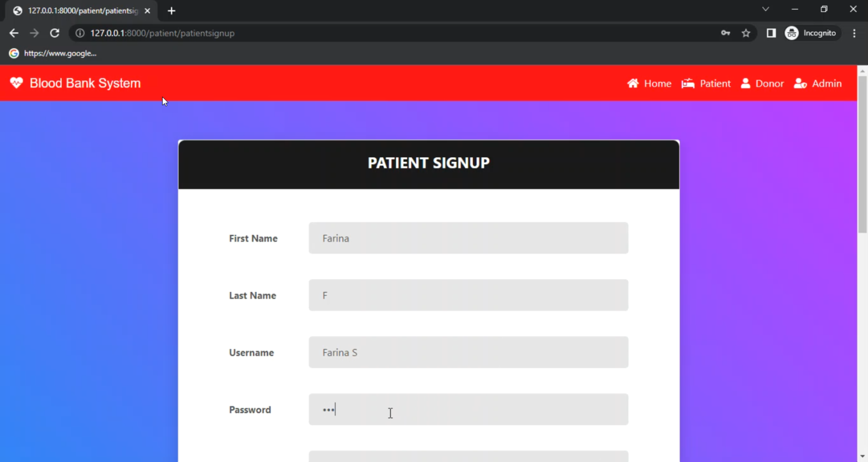
Task: Select the 127.0.0.1:8000 patient signup tab
Action: coord(81,11)
